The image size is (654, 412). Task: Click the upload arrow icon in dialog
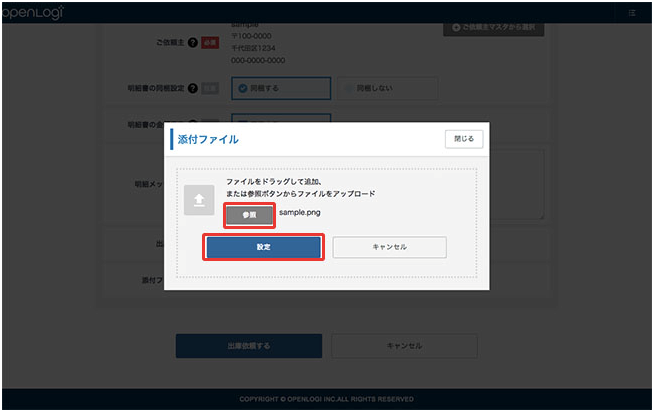tap(199, 200)
